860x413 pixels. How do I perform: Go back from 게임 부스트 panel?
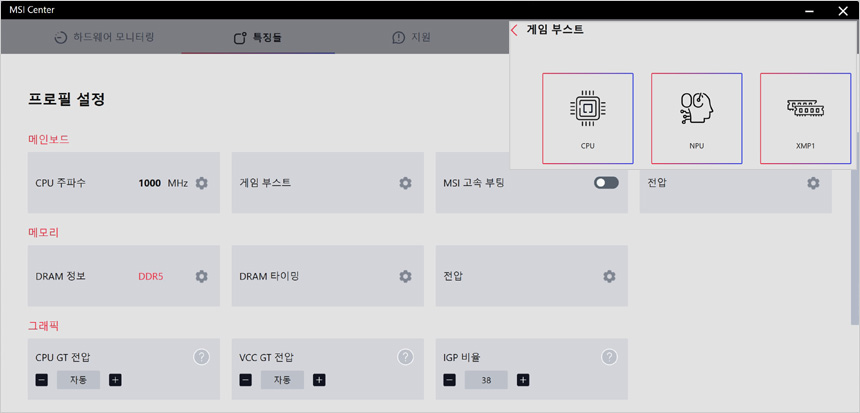click(x=514, y=30)
